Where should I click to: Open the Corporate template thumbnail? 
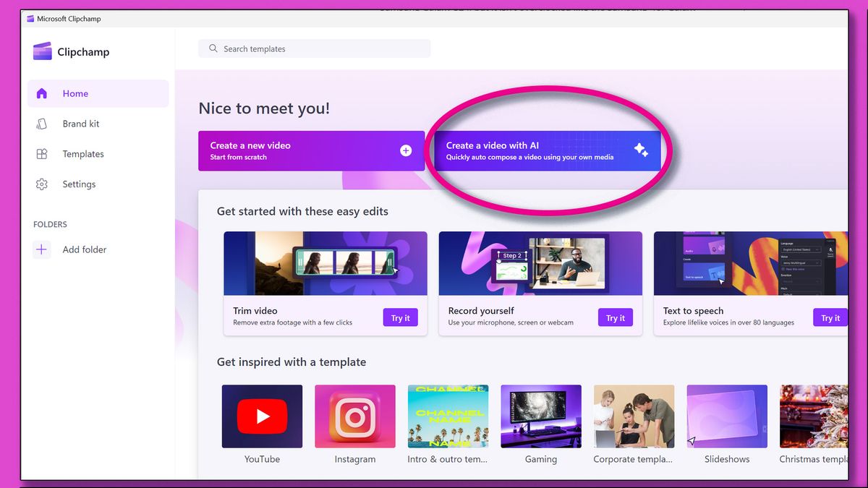pyautogui.click(x=634, y=416)
